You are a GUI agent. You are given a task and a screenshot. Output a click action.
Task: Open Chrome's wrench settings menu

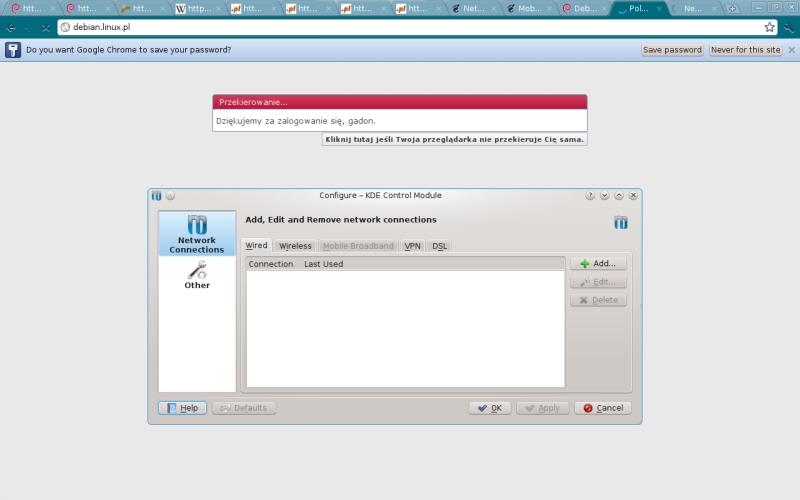click(789, 27)
